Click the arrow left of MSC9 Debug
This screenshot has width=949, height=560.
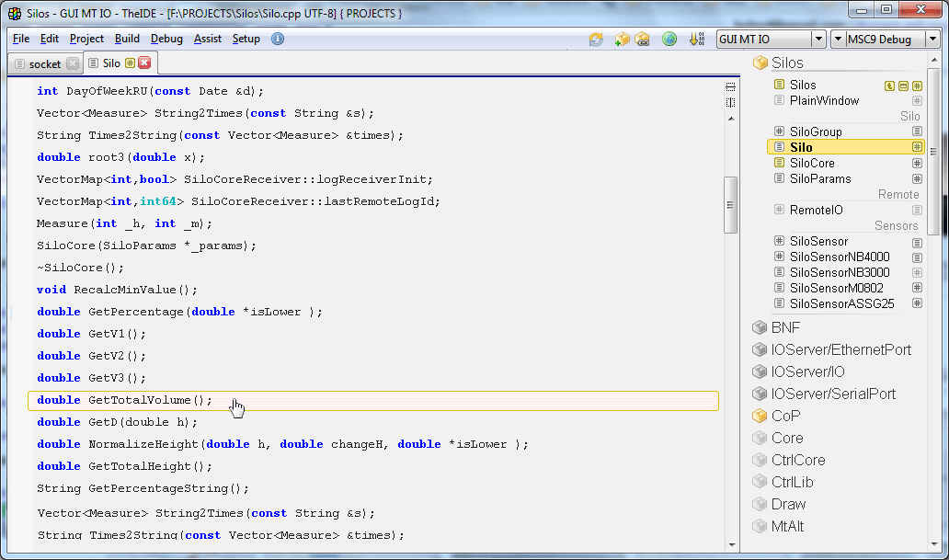click(838, 40)
